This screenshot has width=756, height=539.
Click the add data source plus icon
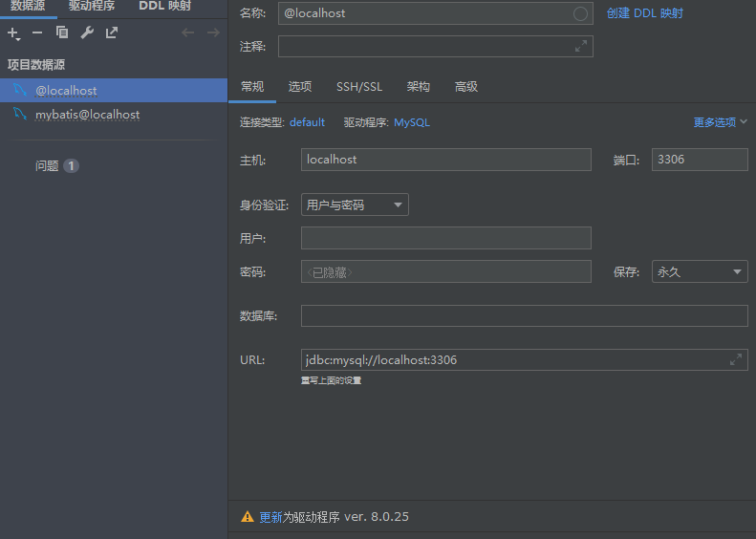[13, 33]
